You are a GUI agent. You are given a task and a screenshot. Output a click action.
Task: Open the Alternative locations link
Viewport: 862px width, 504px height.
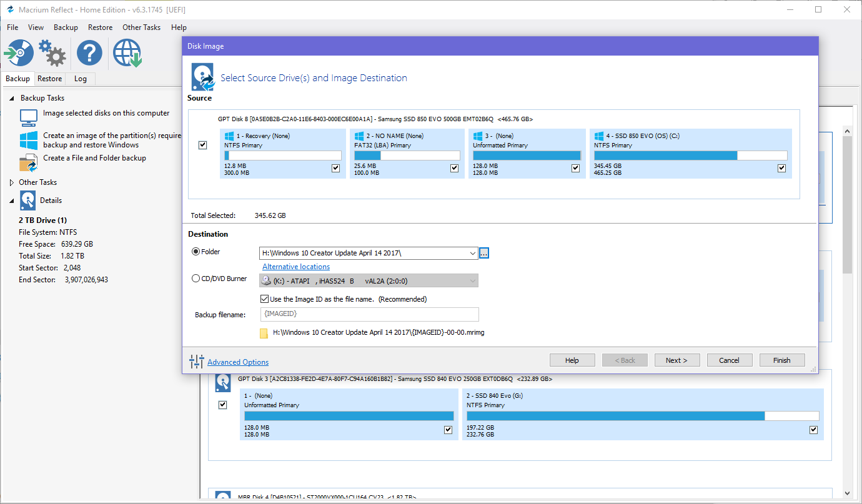[296, 267]
